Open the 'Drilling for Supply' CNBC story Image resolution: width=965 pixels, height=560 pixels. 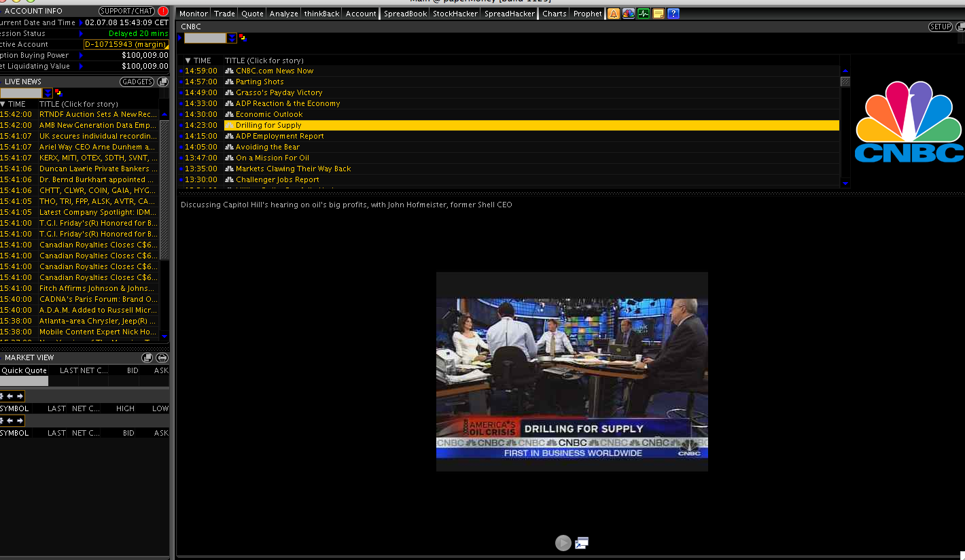pos(268,125)
